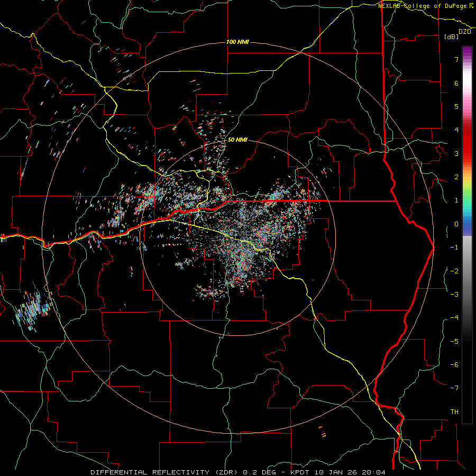Click the -6 value on color scale
The image size is (476, 476).
(454, 364)
